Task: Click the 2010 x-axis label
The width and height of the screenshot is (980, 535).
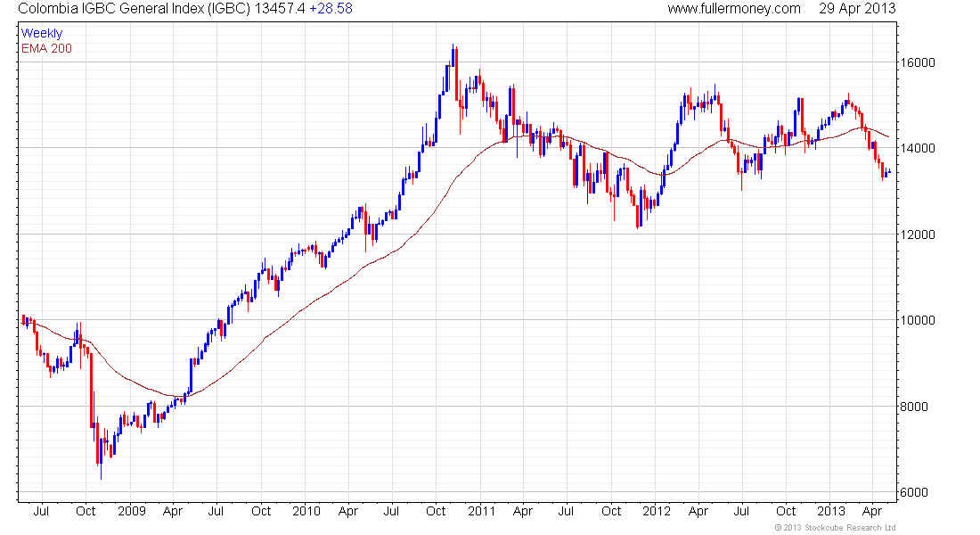Action: click(306, 511)
